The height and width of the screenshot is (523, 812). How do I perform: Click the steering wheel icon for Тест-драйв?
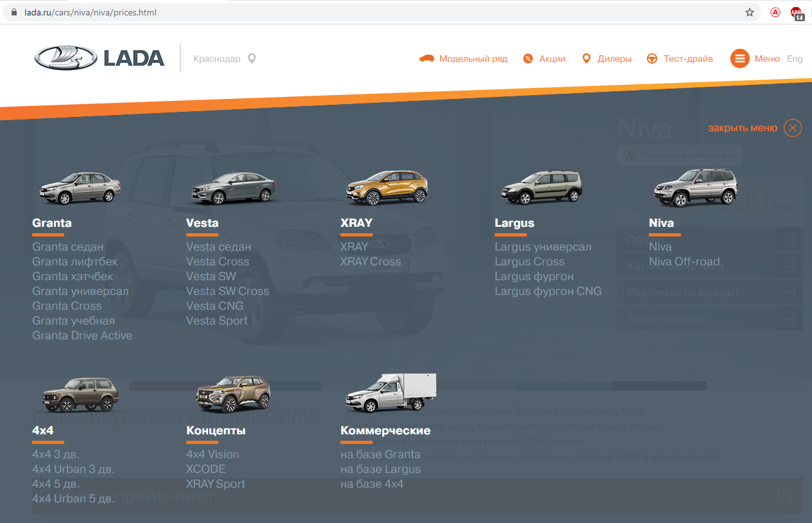click(x=652, y=58)
